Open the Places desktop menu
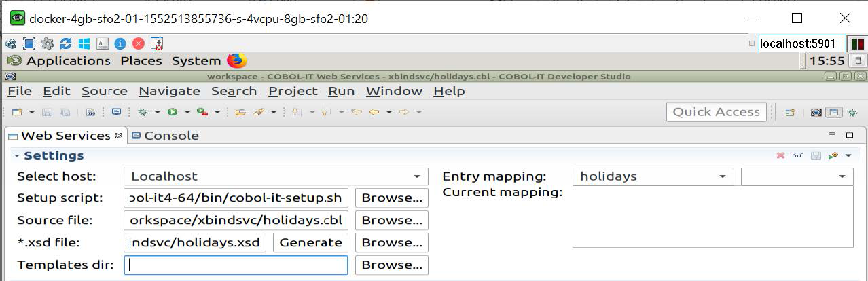The width and height of the screenshot is (868, 281). click(x=141, y=60)
